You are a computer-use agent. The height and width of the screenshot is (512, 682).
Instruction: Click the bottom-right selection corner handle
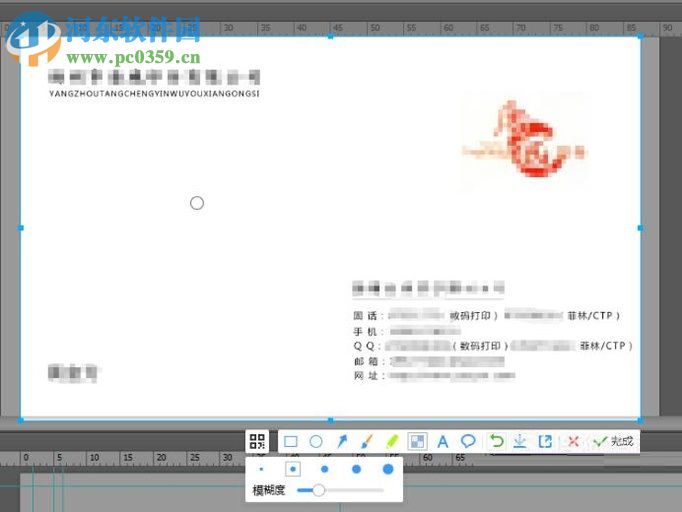(640, 420)
